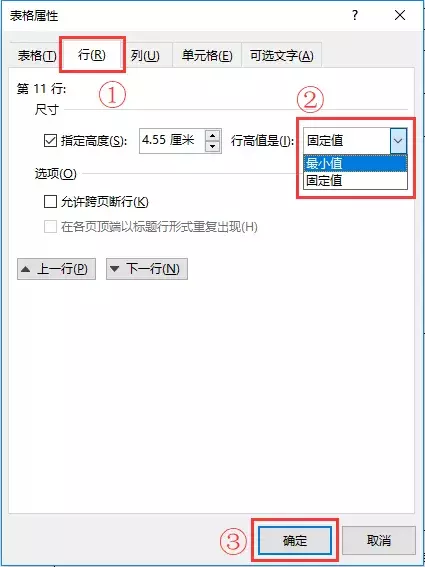This screenshot has width=425, height=567.
Task: Switch to the 行 tab
Action: click(92, 55)
